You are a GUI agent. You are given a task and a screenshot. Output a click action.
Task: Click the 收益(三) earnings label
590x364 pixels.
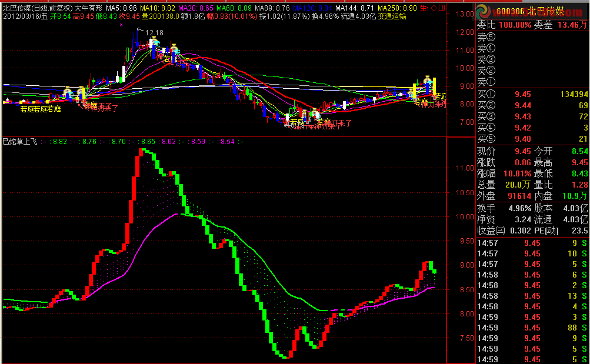(x=491, y=231)
